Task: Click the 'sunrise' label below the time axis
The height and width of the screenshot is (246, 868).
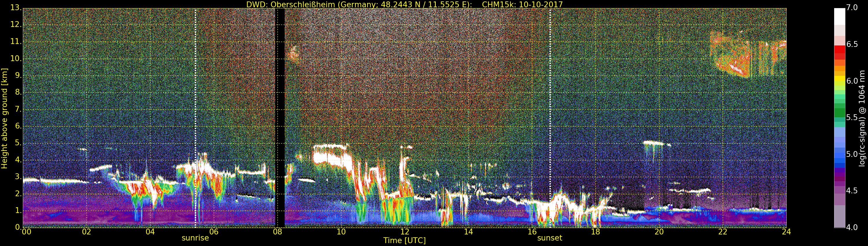Action: [195, 238]
